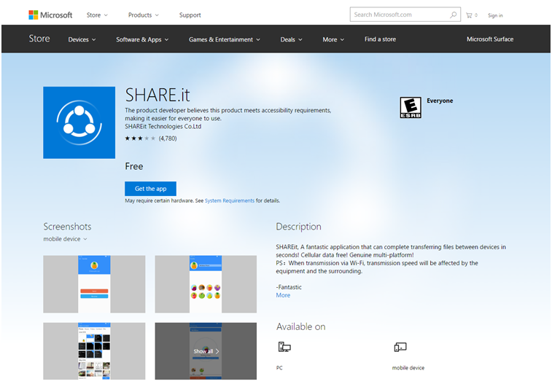Click SHAREit Technologies Co.Ltd developer name
Viewport: 552px width, 392px height.
coord(163,126)
